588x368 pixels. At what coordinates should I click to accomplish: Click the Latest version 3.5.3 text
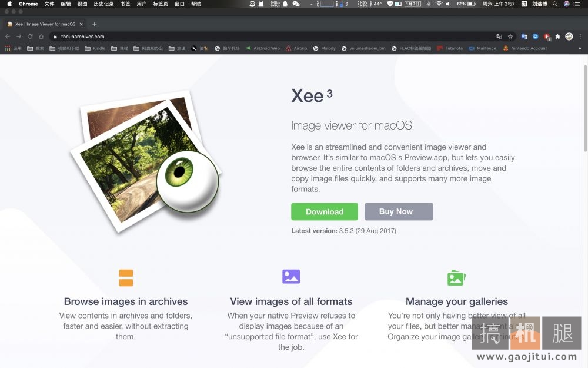pos(343,231)
